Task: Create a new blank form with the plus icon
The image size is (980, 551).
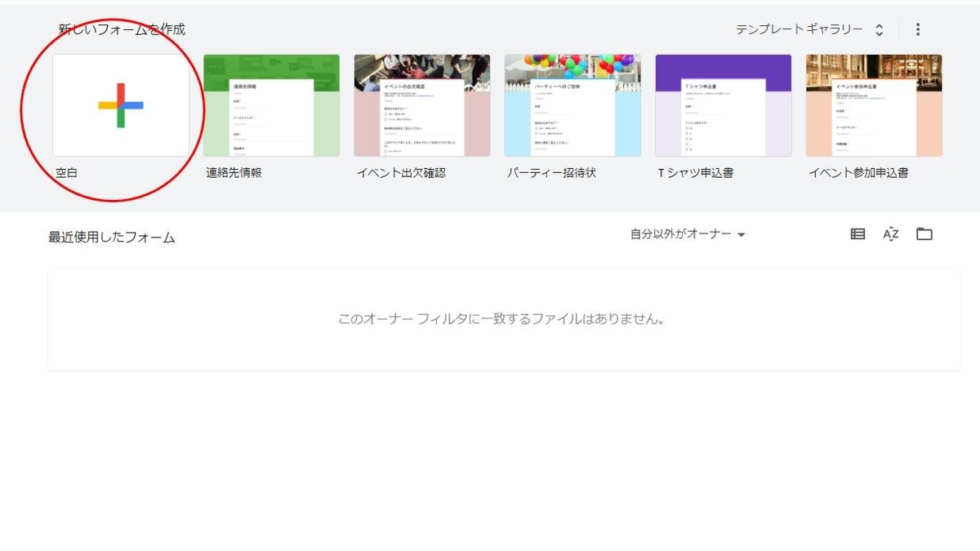Action: 121,105
